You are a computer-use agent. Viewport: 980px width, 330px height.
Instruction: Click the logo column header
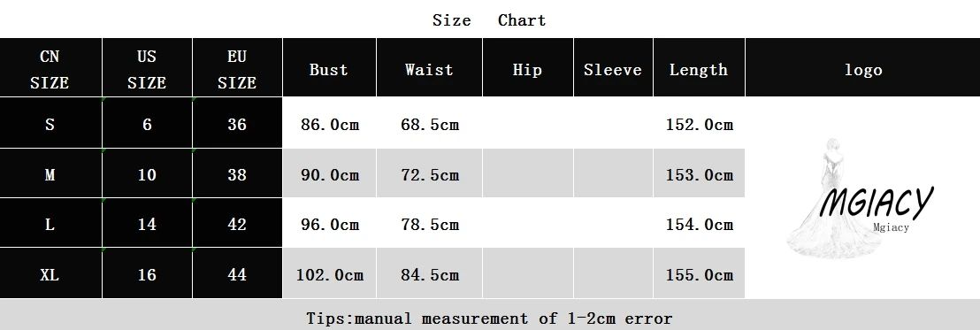click(862, 67)
